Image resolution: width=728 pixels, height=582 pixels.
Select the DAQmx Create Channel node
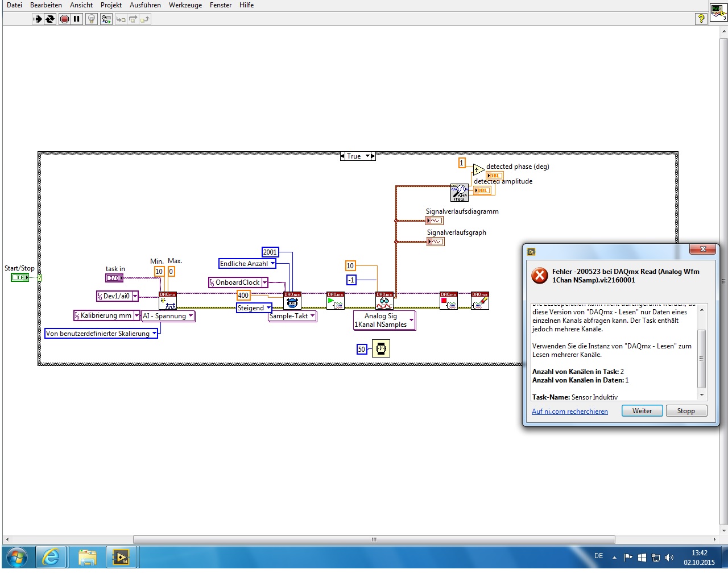pos(168,301)
